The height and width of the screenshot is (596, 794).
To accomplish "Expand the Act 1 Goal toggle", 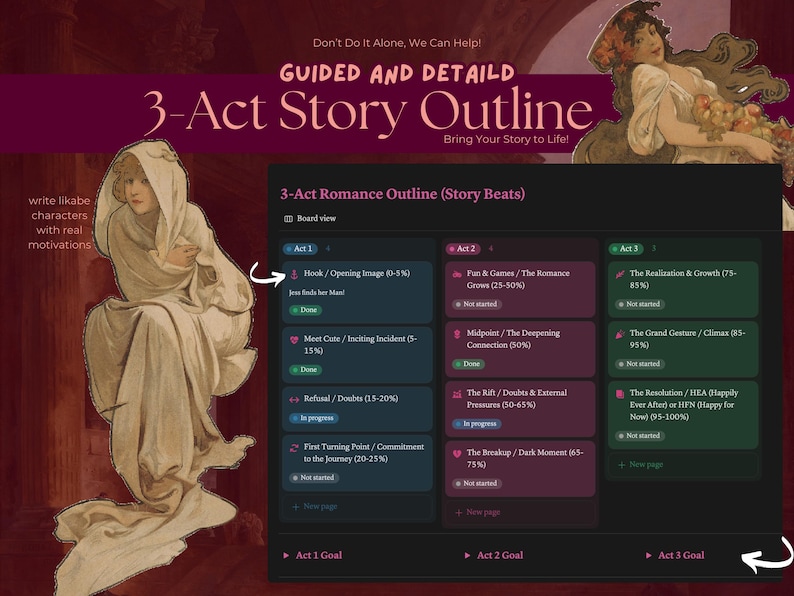I will tap(286, 555).
